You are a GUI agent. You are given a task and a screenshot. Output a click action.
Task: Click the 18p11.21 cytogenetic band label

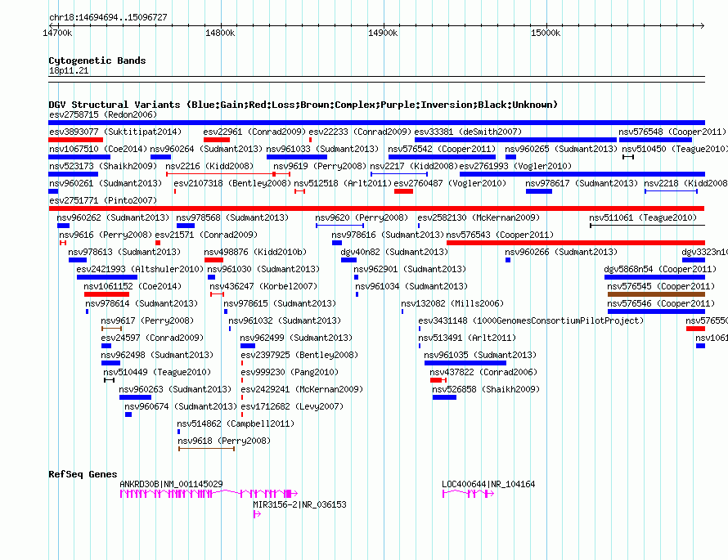pyautogui.click(x=69, y=70)
